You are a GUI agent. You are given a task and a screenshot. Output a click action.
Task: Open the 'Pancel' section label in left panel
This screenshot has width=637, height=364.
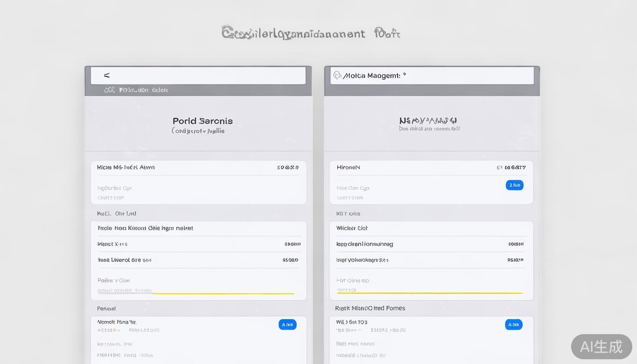coord(106,309)
